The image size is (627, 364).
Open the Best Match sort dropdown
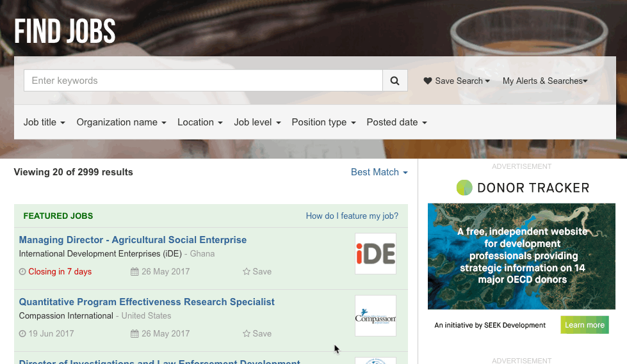coord(379,172)
